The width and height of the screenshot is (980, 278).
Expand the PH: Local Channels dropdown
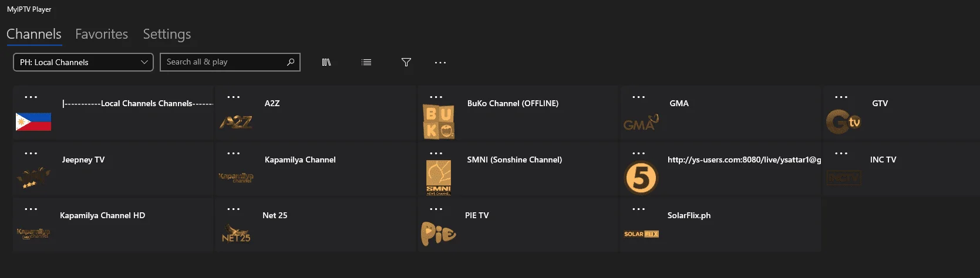(83, 62)
